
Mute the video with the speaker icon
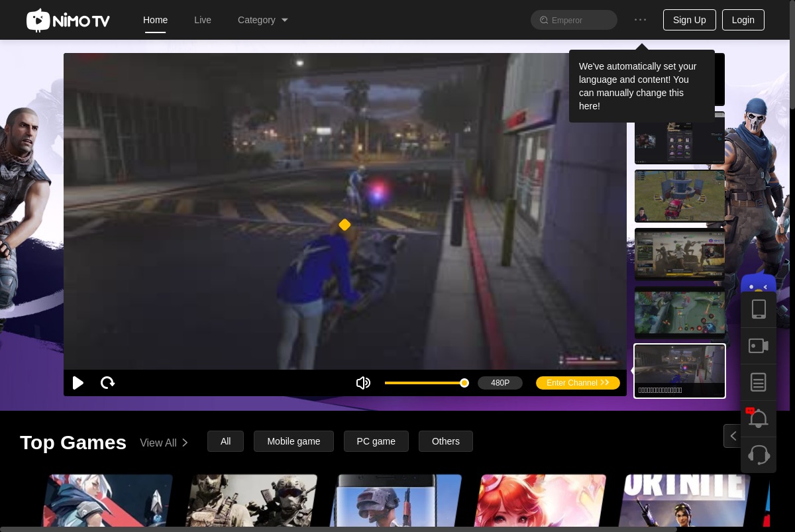click(363, 383)
